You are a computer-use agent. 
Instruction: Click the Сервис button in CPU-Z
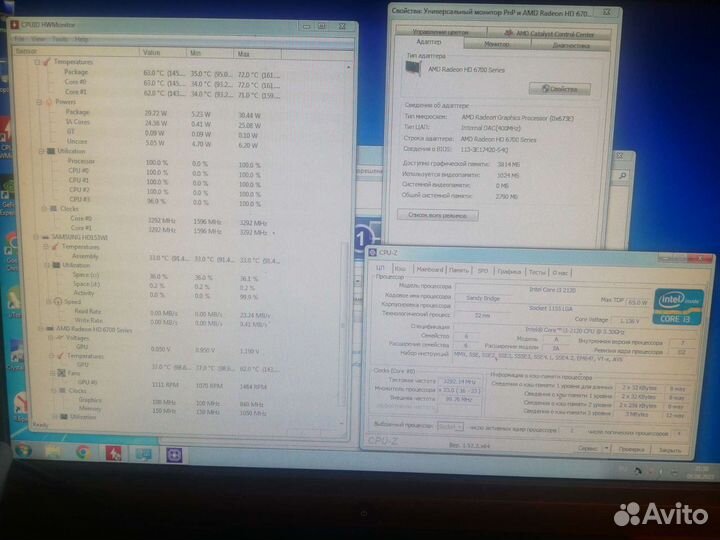click(588, 449)
